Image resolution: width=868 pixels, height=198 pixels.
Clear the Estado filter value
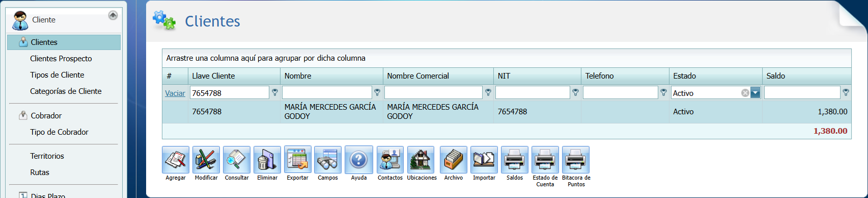tap(745, 93)
